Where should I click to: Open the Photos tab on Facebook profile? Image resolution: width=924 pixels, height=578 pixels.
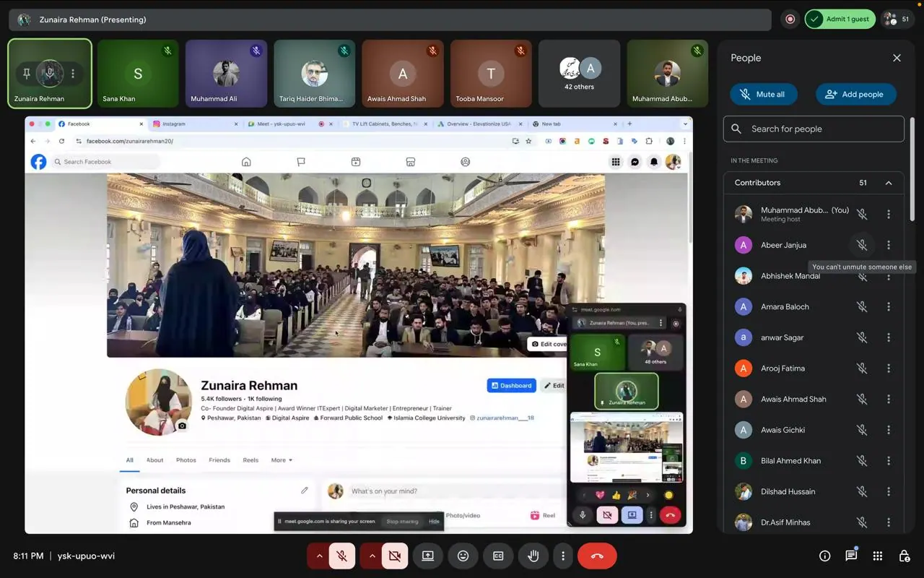[186, 460]
